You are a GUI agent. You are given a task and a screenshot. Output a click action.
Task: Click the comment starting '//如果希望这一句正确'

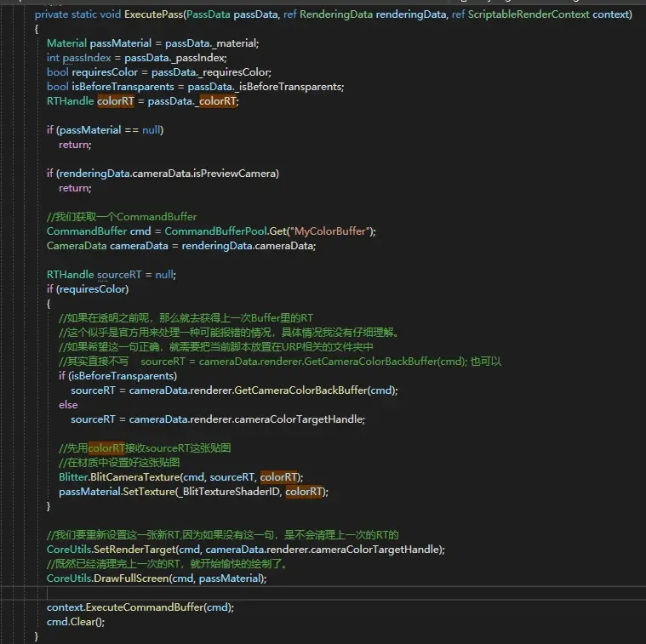tap(216, 347)
